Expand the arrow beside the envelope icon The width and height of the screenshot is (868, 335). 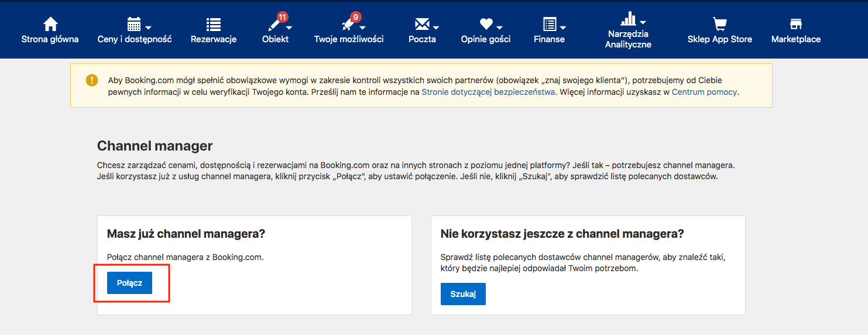437,28
